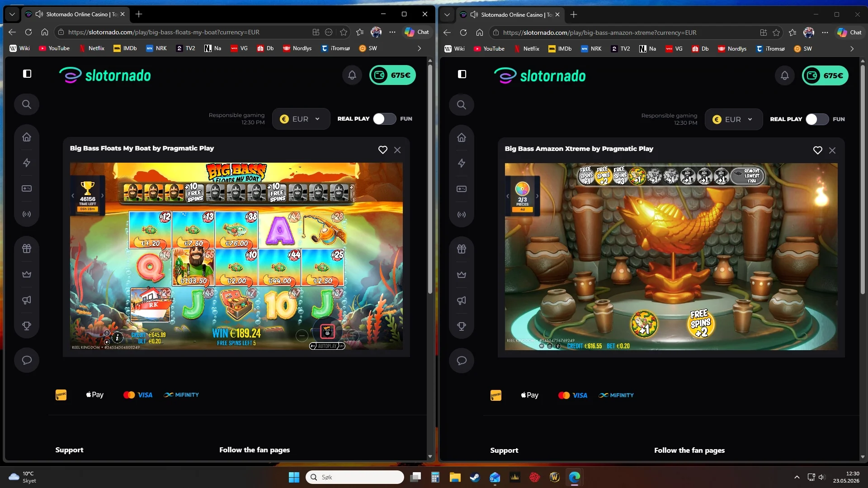Select Slotornado tab in left browser
This screenshot has width=868, height=488.
(75, 14)
